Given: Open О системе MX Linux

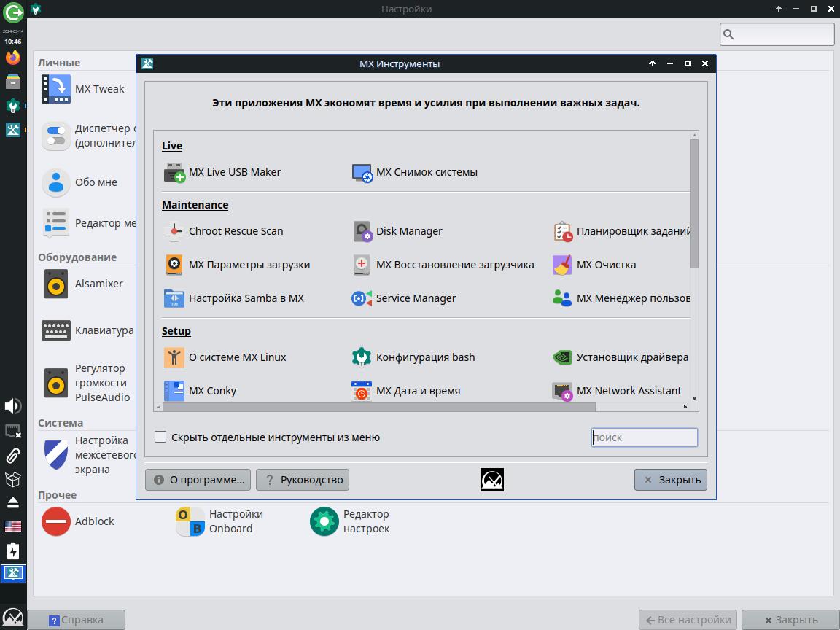Looking at the screenshot, I should (x=225, y=357).
